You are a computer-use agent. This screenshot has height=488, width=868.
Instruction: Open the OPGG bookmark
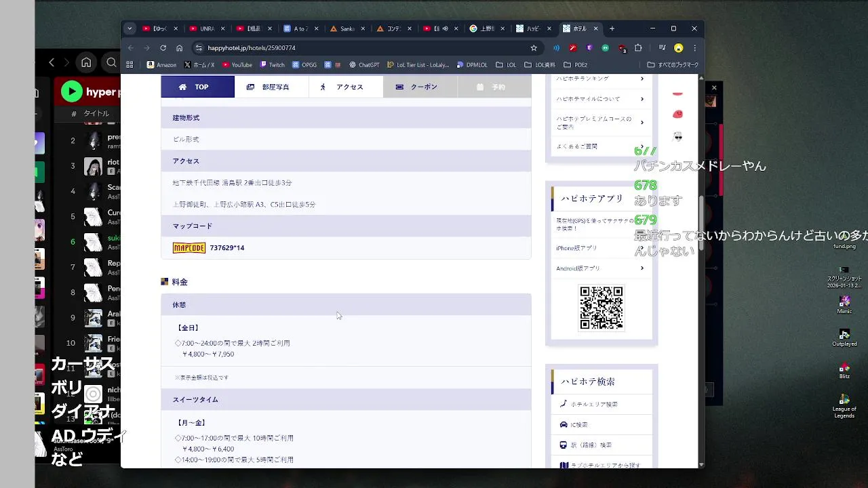tap(304, 65)
